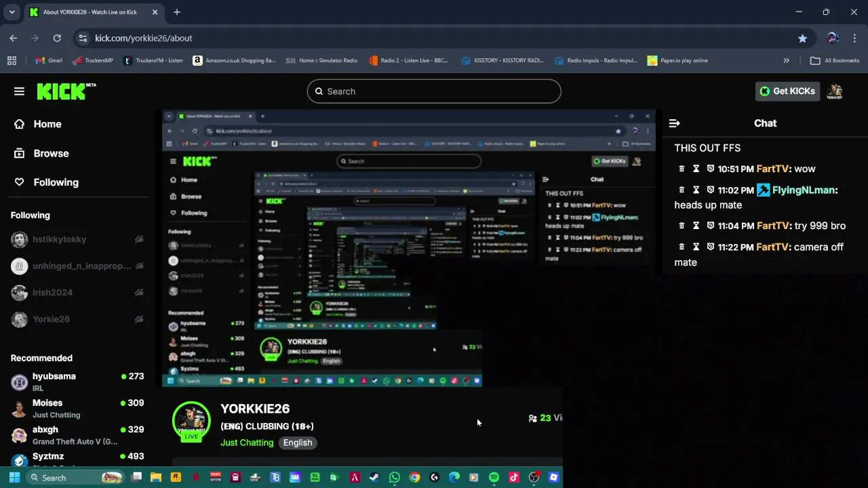Toggle notification mute for Yorkie26

pos(139,319)
